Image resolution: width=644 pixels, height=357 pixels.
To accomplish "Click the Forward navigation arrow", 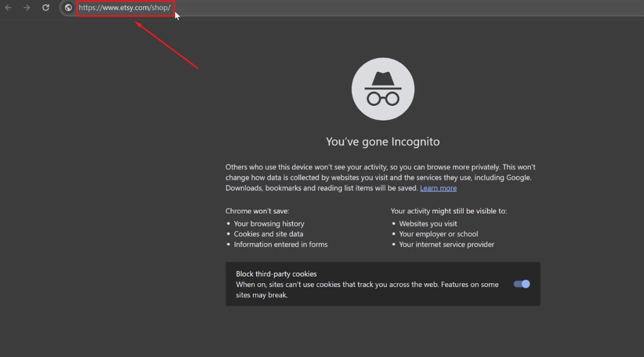I will point(27,7).
